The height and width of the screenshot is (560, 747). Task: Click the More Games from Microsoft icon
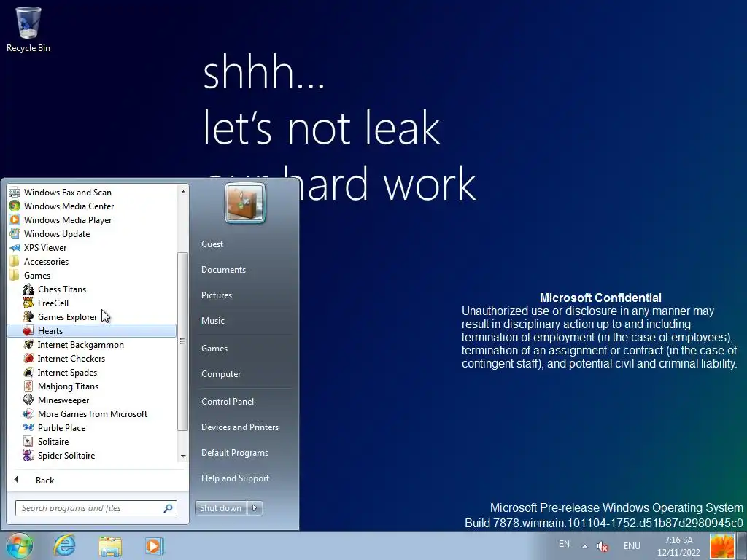(28, 413)
